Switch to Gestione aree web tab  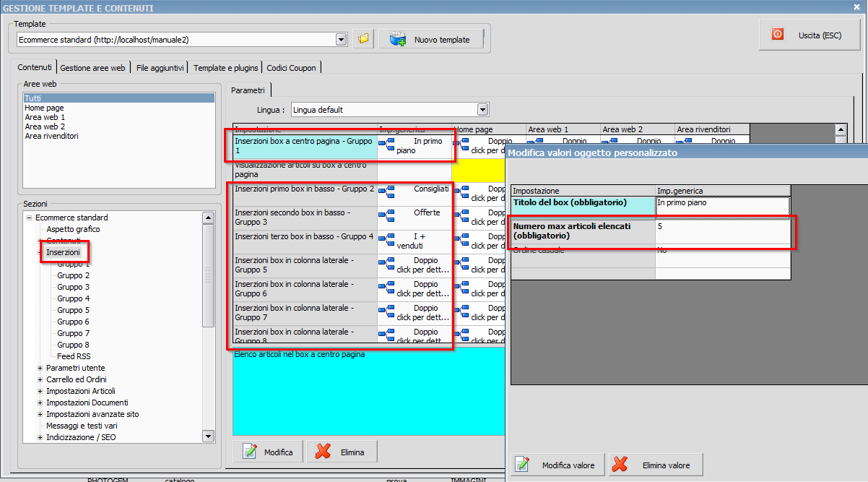(92, 68)
